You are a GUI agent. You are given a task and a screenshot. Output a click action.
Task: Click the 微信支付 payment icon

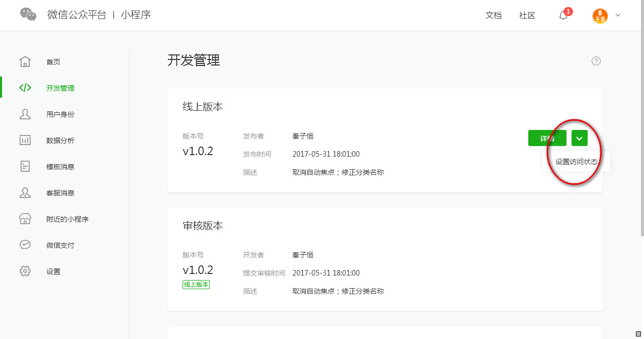pos(25,245)
